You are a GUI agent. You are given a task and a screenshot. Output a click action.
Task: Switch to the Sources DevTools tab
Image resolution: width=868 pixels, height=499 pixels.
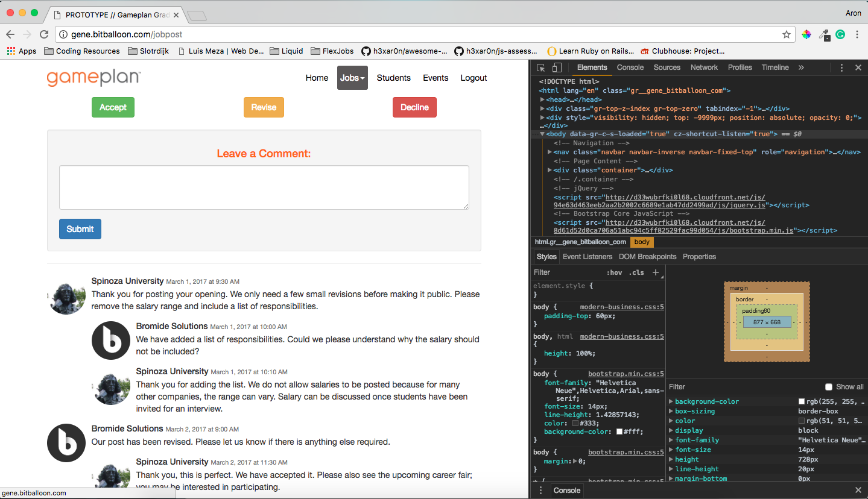pyautogui.click(x=667, y=67)
